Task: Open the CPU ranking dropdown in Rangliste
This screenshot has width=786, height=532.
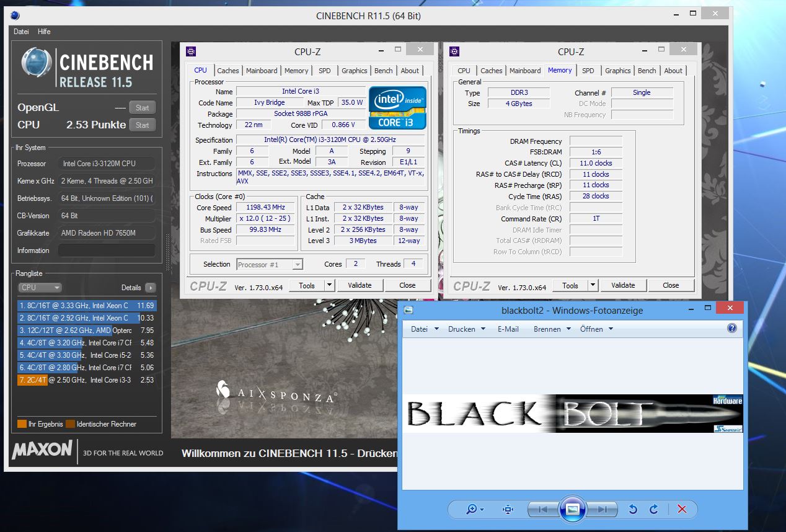Action: point(40,288)
